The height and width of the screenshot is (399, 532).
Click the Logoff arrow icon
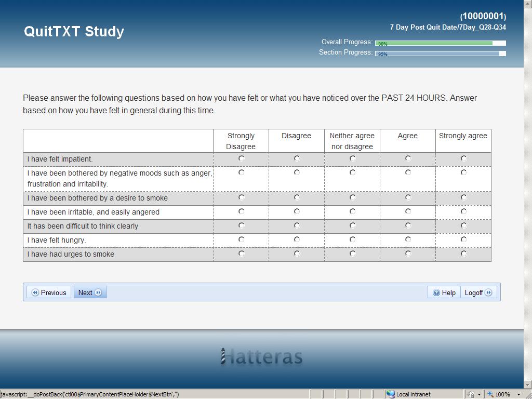coord(489,292)
